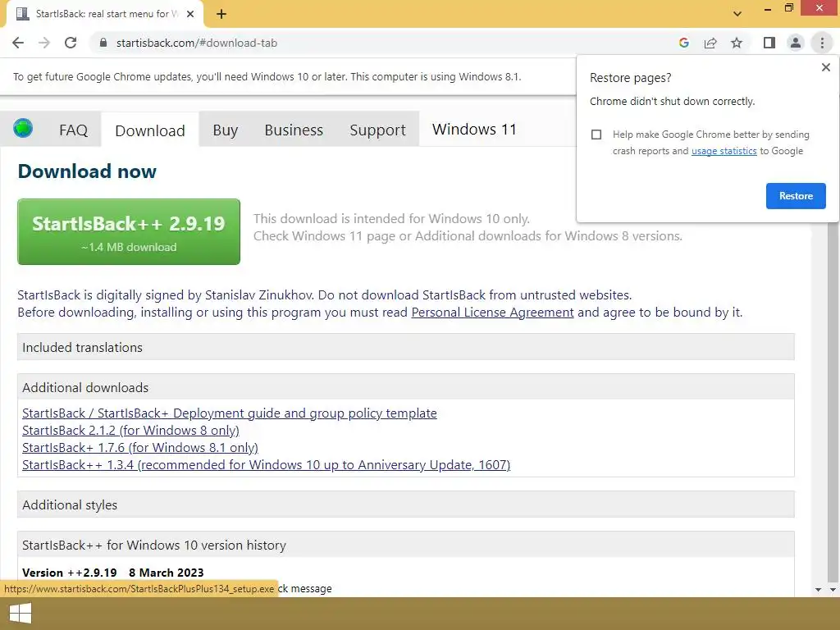Collapse the Additional downloads section

click(405, 387)
